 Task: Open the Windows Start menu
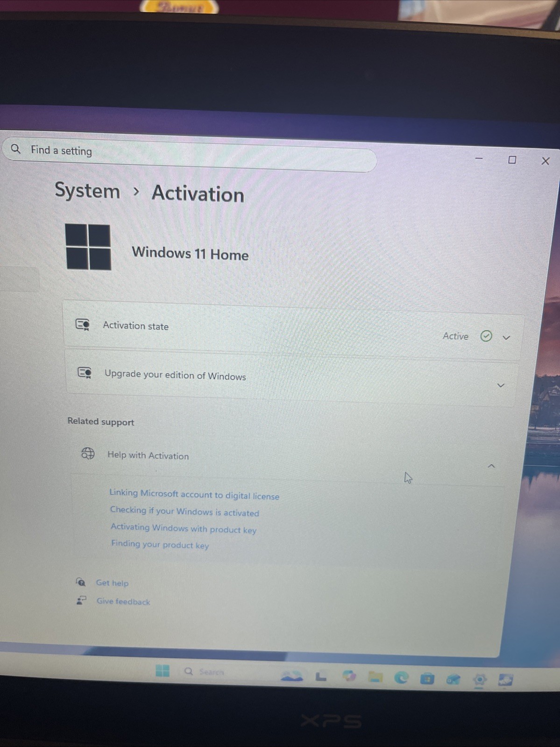(x=163, y=671)
